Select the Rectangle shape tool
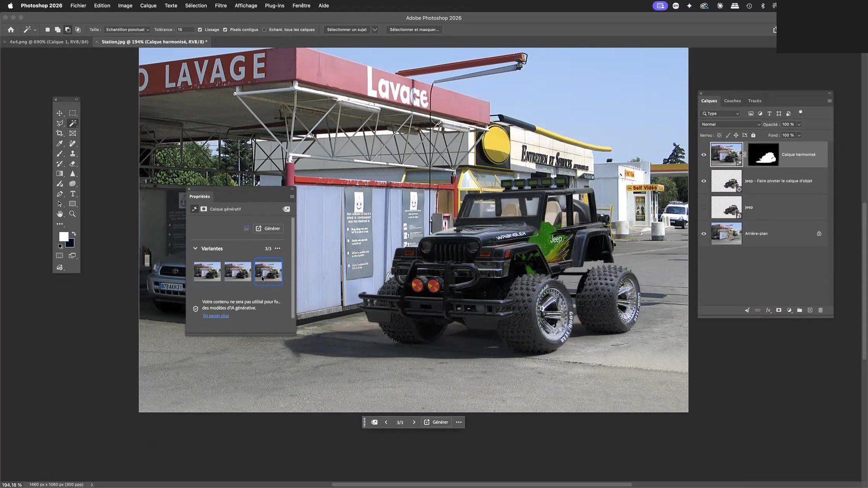This screenshot has height=488, width=868. [x=73, y=204]
